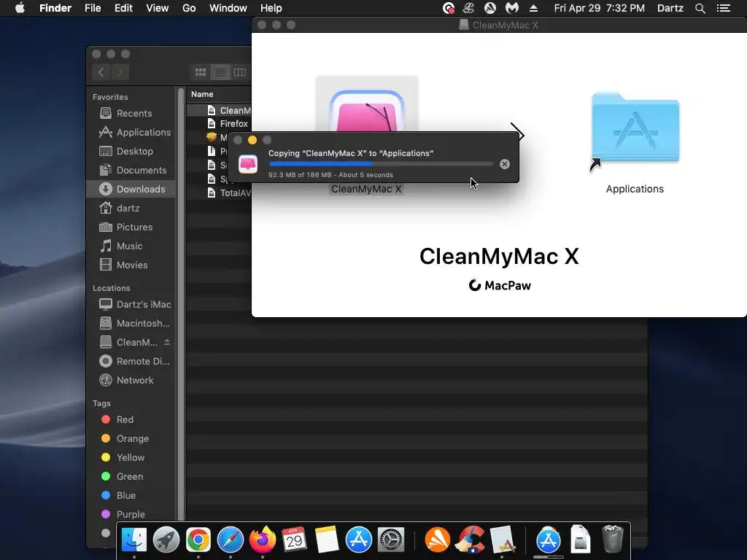This screenshot has height=560, width=747.
Task: Click the CleanMyMac X icon in copy dialog
Action: point(248,164)
